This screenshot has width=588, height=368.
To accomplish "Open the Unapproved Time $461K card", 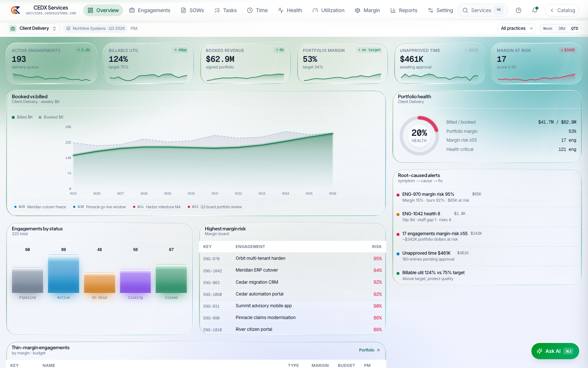I will (440, 64).
